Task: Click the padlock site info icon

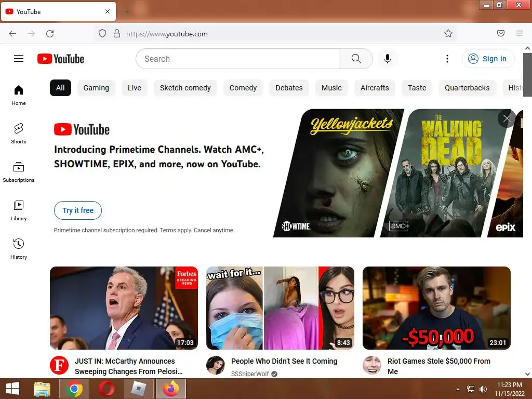Action: pos(117,34)
